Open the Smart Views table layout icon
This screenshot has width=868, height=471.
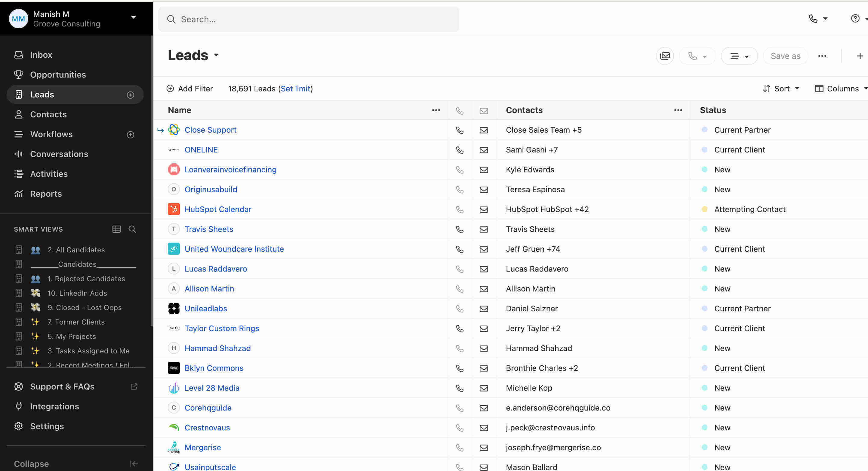pos(117,229)
